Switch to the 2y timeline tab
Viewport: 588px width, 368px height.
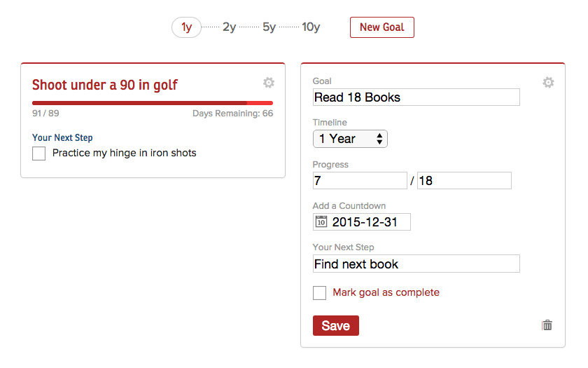[x=230, y=27]
